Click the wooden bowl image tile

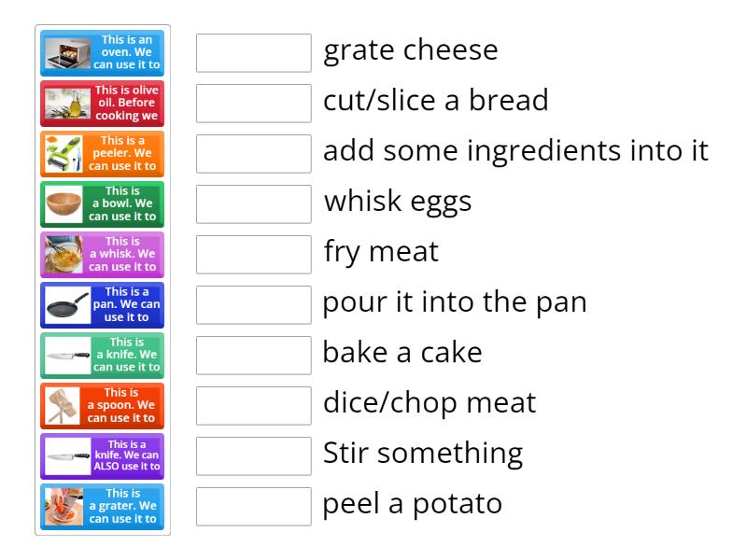click(103, 204)
